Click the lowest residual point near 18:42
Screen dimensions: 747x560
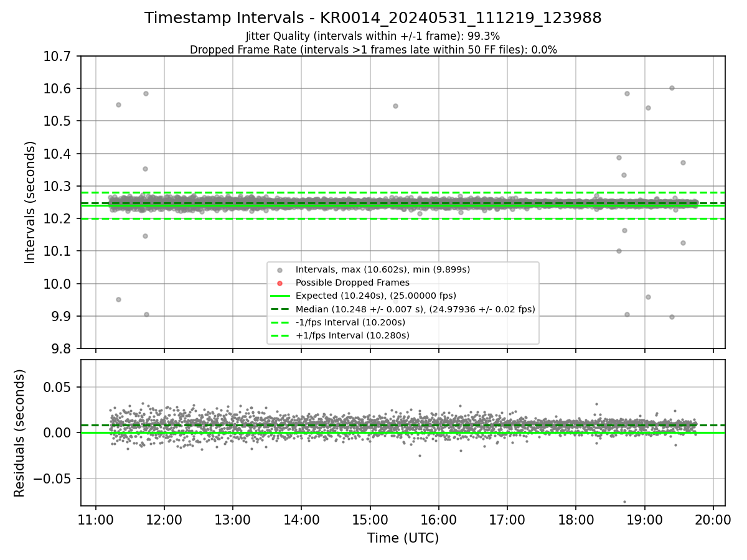coord(624,502)
